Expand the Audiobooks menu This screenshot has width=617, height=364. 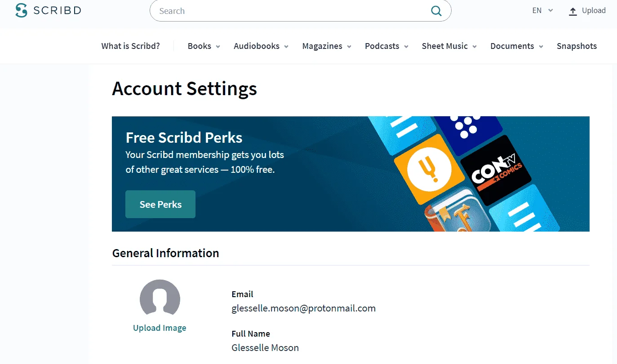pos(261,46)
